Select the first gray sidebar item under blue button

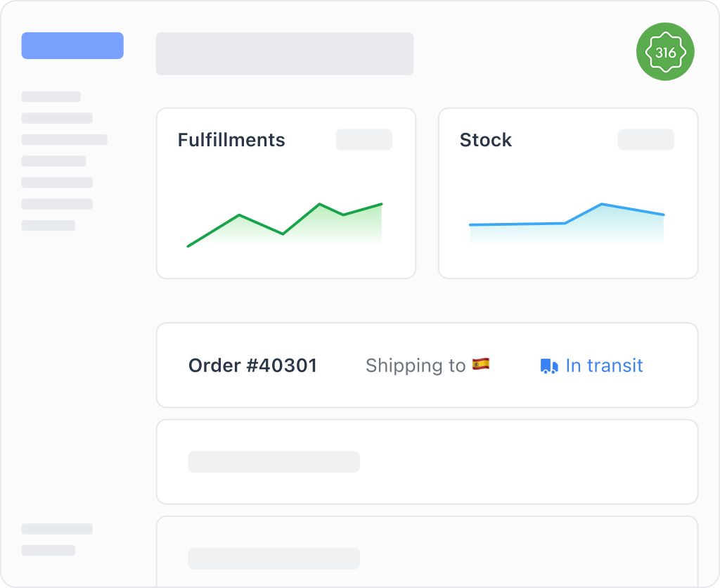point(51,97)
